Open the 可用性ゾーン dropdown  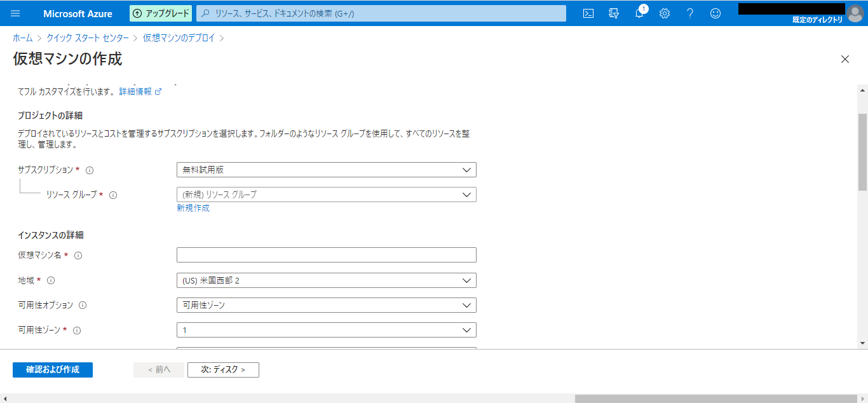coord(327,330)
